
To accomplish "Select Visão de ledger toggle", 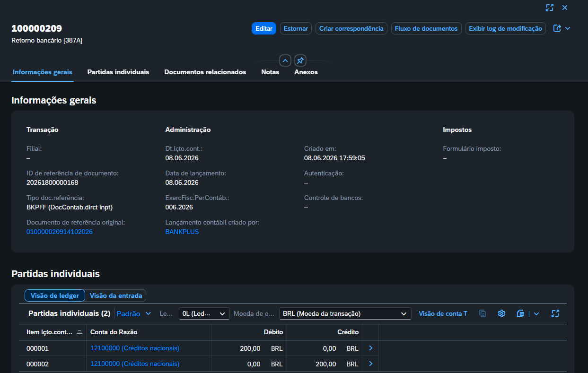I will click(55, 295).
